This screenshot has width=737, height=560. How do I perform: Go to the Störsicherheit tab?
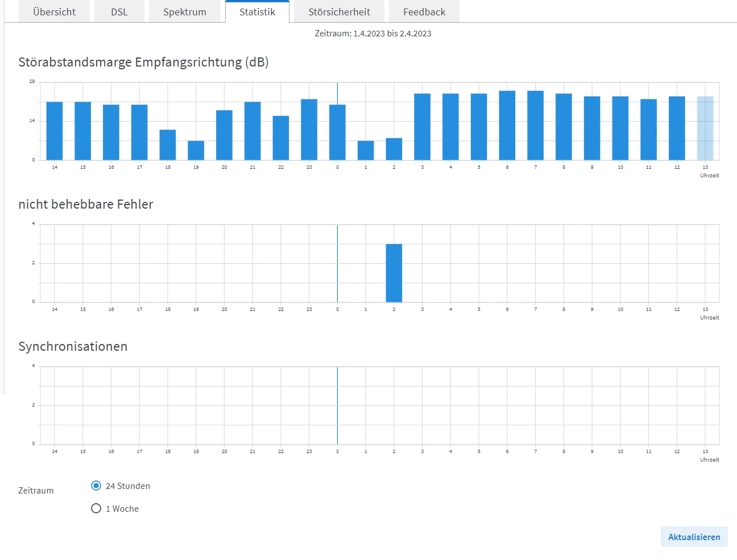pos(339,12)
